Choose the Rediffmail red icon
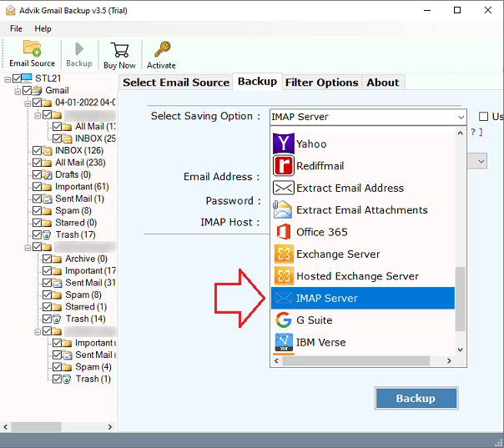The height and width of the screenshot is (448, 504). (x=283, y=166)
